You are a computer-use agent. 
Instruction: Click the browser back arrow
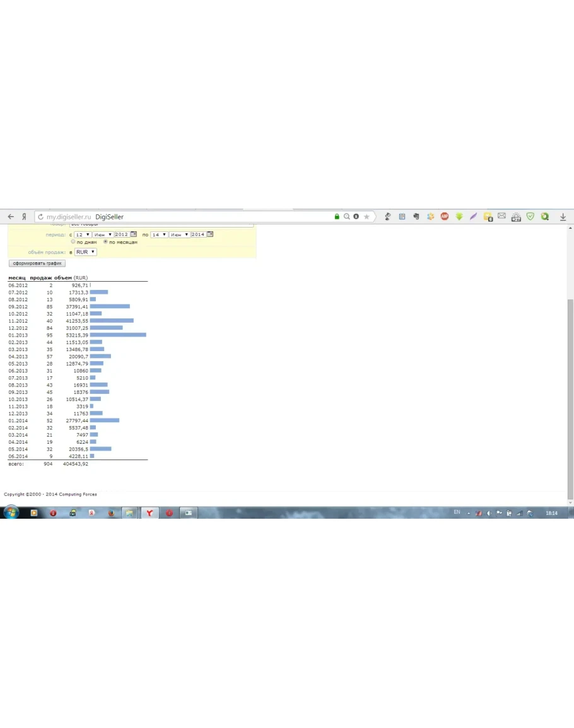pos(11,217)
